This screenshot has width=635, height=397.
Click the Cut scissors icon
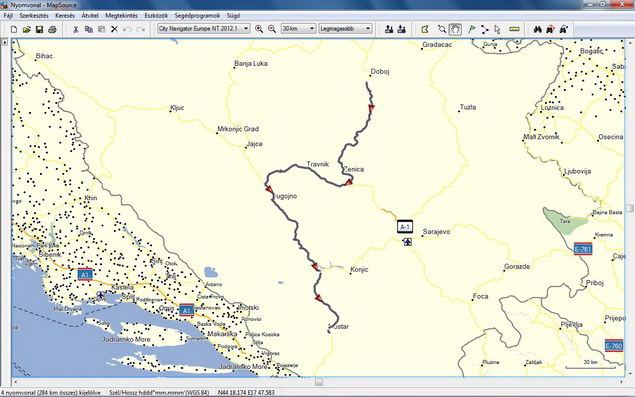click(x=76, y=29)
